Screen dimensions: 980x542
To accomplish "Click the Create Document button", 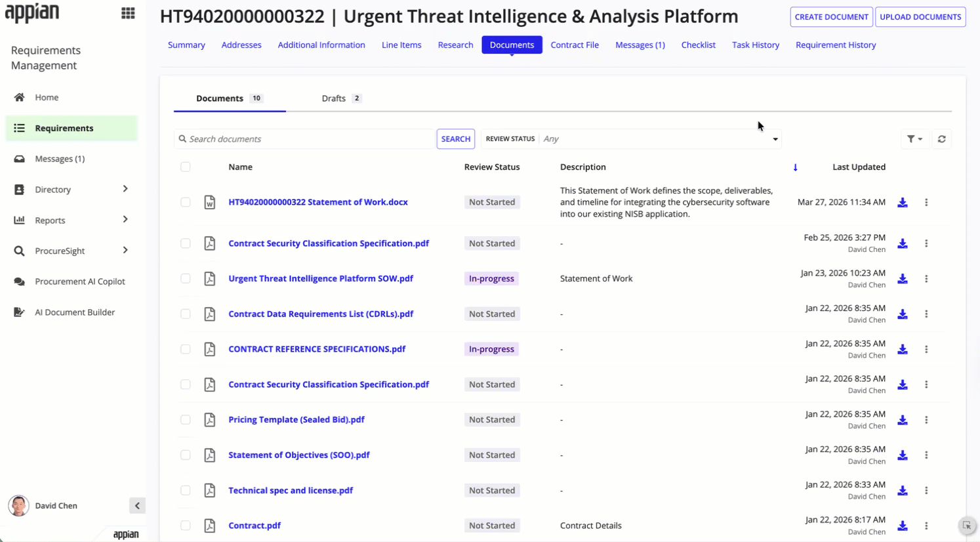I will (x=831, y=17).
